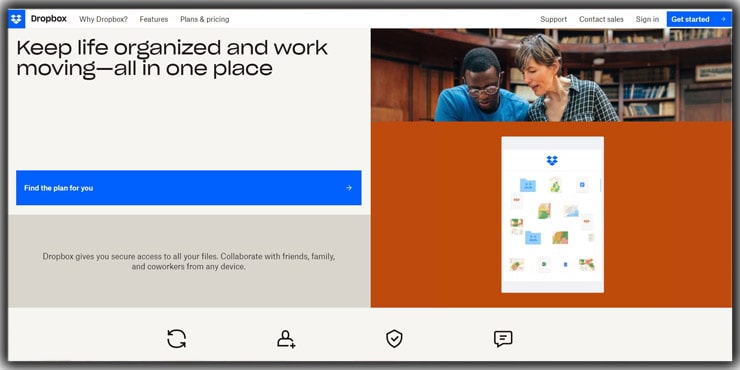The width and height of the screenshot is (740, 370).
Task: Click the Dropbox logo icon
Action: pyautogui.click(x=17, y=19)
